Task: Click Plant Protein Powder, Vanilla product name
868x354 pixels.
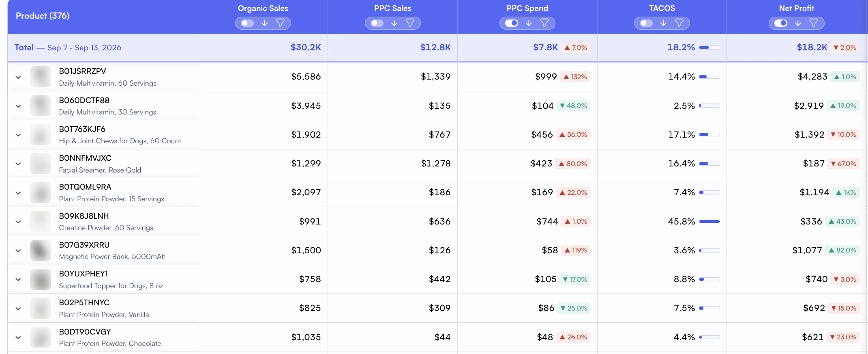Action: (104, 315)
